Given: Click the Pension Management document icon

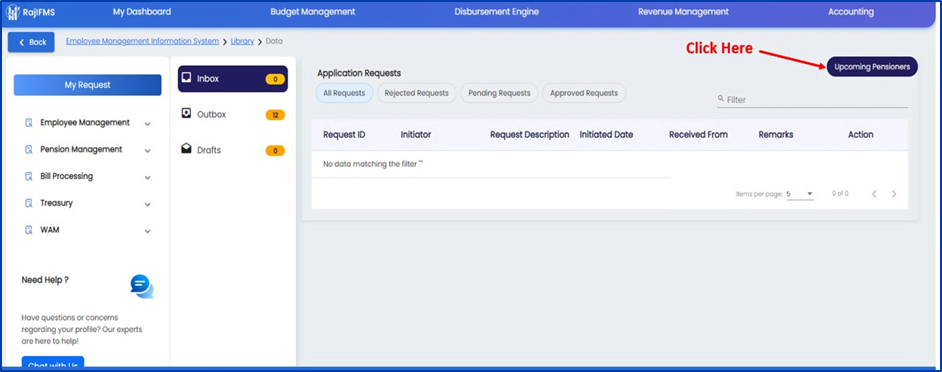Looking at the screenshot, I should (x=28, y=150).
